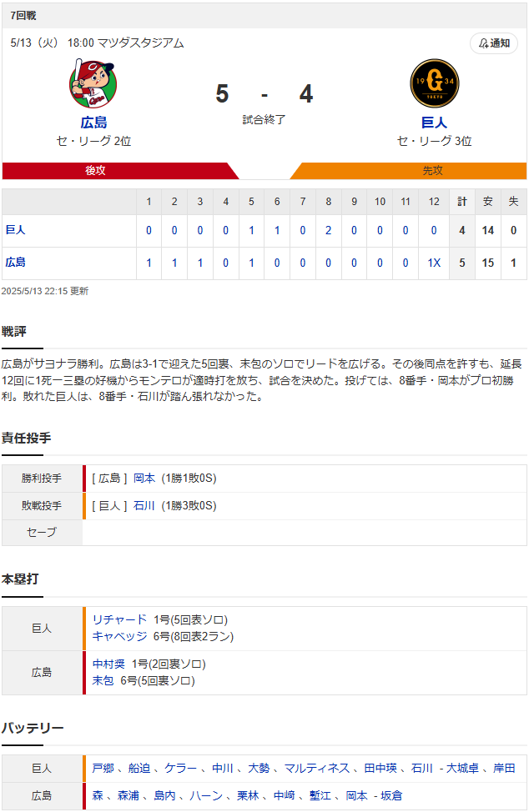Click the 試合終了 game status text
The image size is (529, 812).
point(264,119)
